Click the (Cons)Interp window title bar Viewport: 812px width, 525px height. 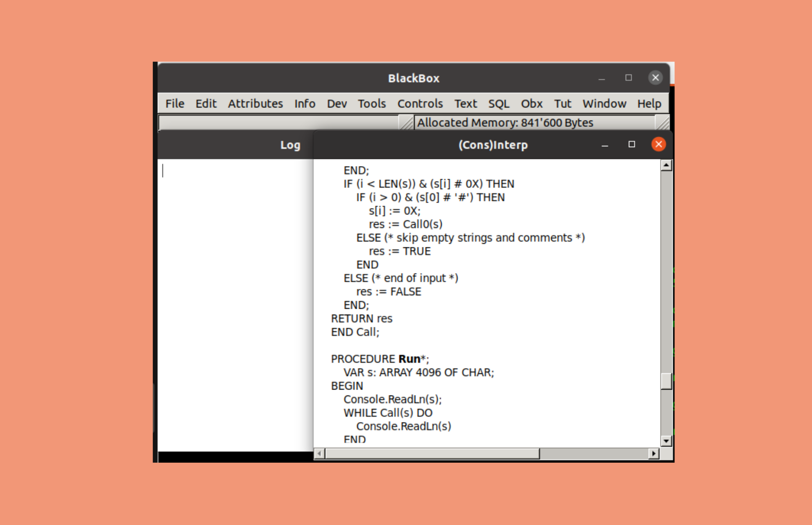point(493,145)
